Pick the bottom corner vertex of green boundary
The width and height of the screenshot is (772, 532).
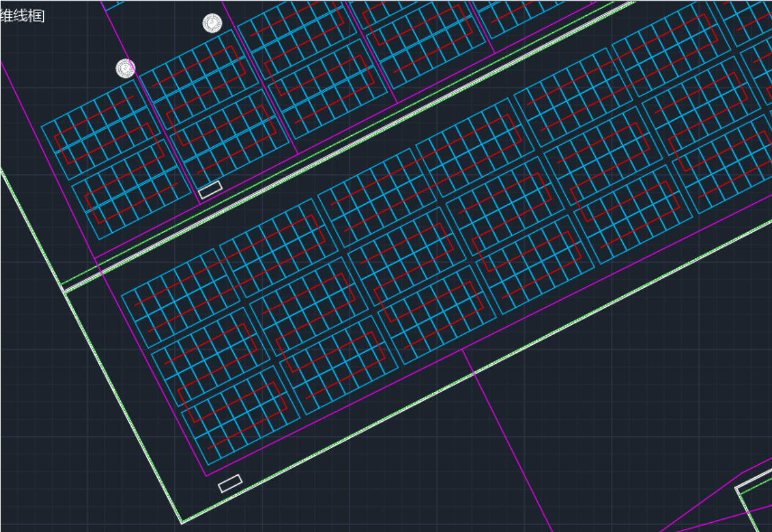tap(182, 522)
